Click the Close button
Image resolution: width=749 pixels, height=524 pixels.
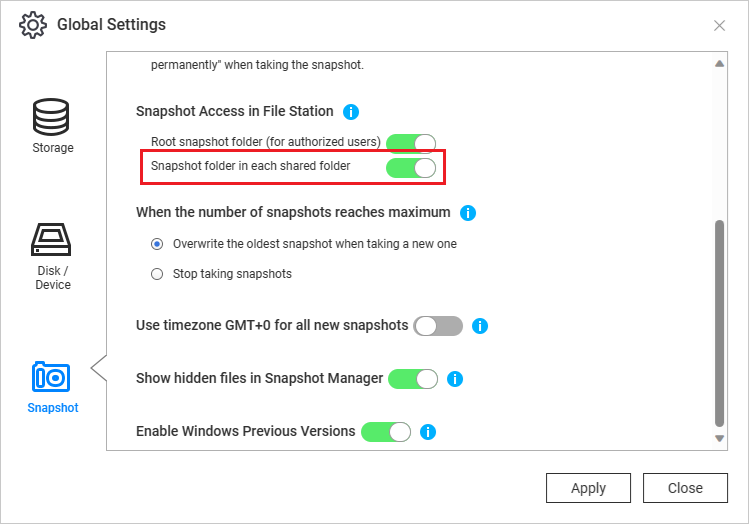pyautogui.click(x=685, y=488)
